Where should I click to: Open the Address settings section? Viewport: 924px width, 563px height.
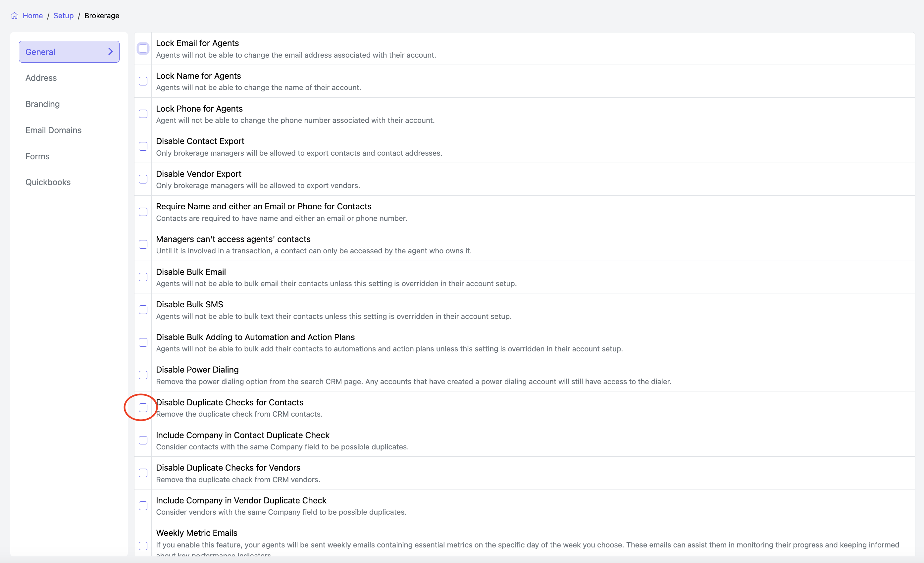[x=41, y=78]
